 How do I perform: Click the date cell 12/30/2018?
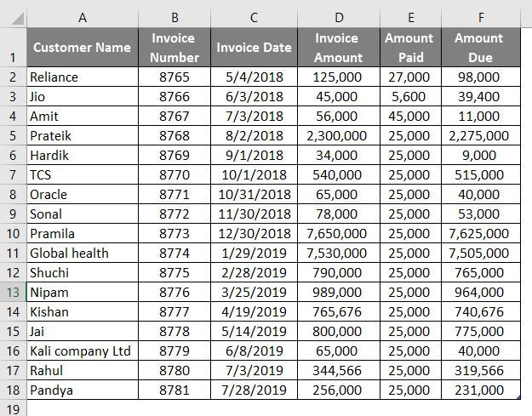coord(254,233)
